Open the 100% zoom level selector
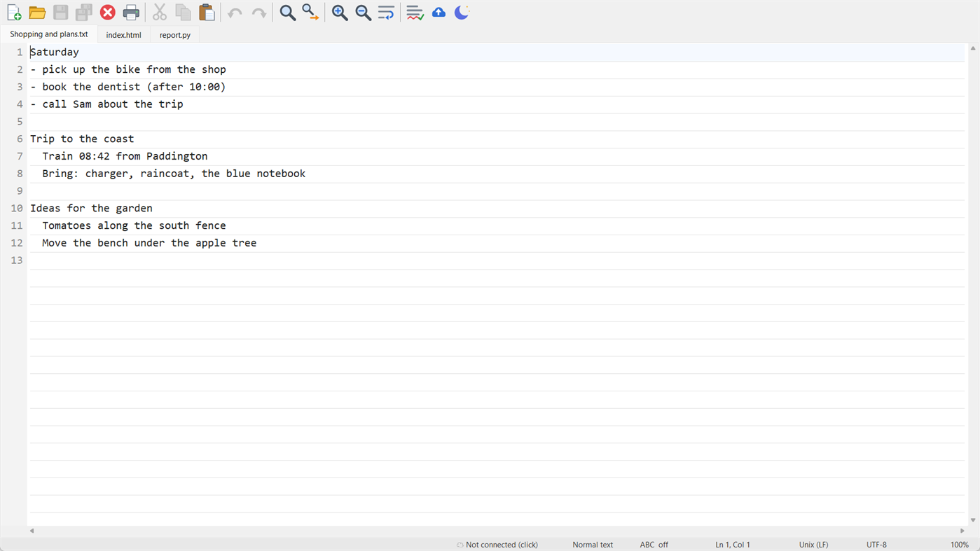This screenshot has width=980, height=551. 960,545
